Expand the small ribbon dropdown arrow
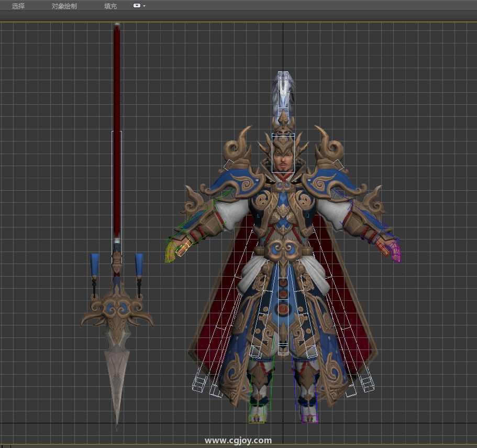Viewport: 477px width, 448px height. tap(144, 6)
